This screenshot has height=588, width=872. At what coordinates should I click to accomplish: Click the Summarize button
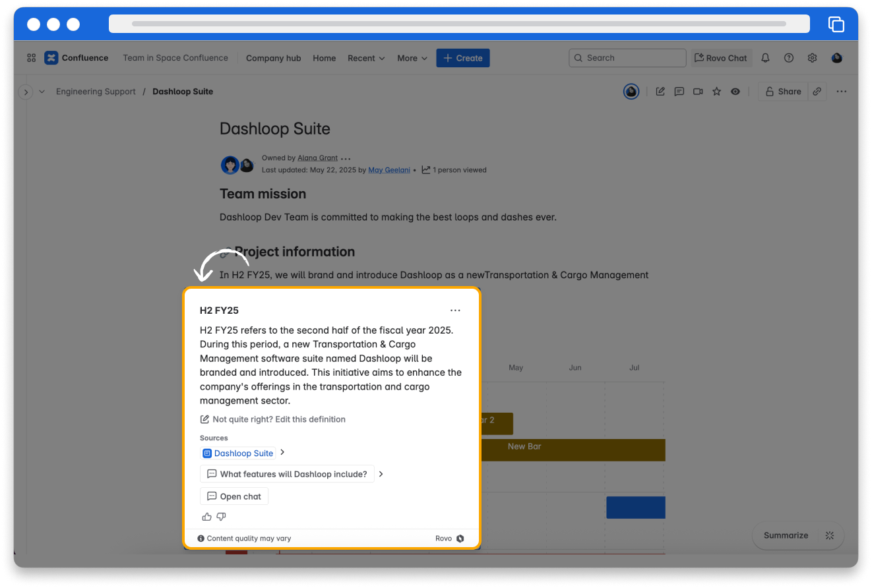(x=786, y=535)
